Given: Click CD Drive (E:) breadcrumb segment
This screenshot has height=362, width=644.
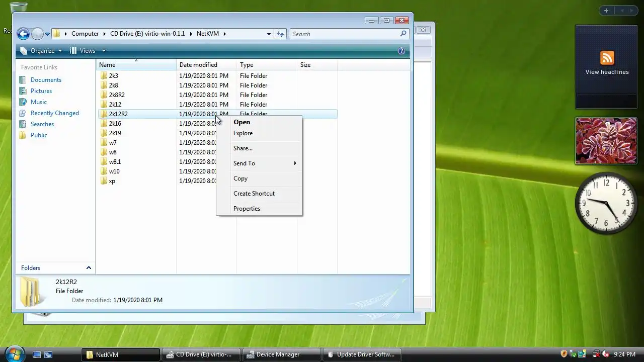Looking at the screenshot, I should point(147,34).
